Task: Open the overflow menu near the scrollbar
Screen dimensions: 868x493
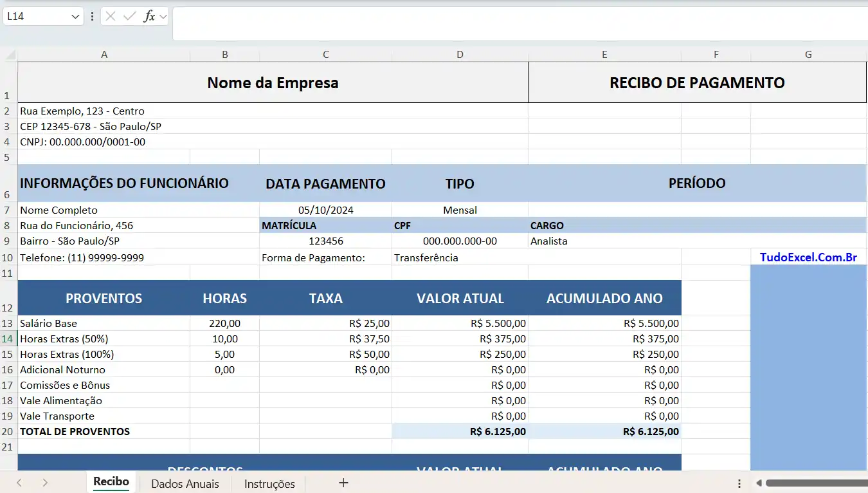Action: (x=737, y=482)
